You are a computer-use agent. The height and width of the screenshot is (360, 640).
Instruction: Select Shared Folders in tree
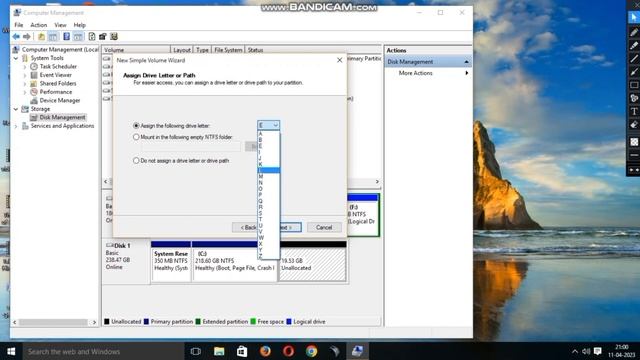pyautogui.click(x=58, y=84)
